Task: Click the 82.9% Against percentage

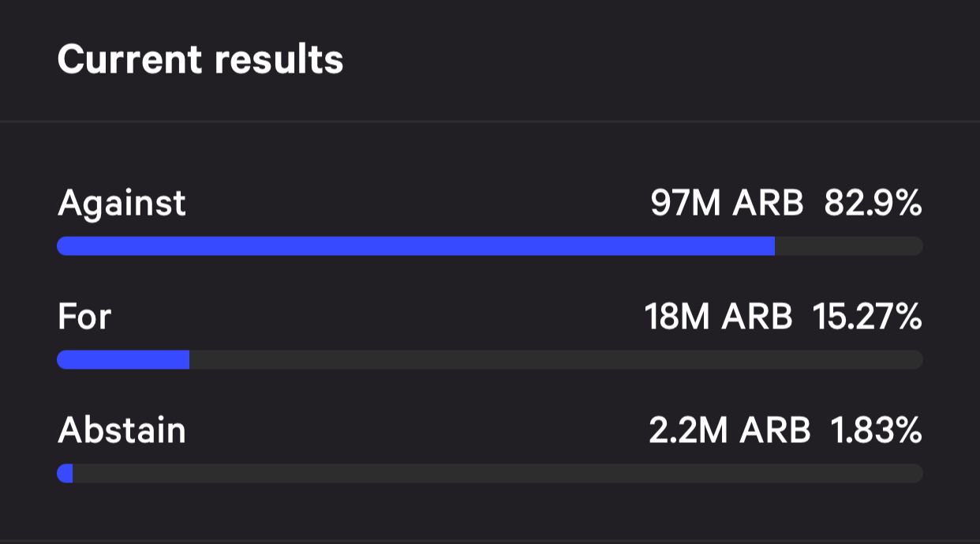Action: tap(873, 204)
